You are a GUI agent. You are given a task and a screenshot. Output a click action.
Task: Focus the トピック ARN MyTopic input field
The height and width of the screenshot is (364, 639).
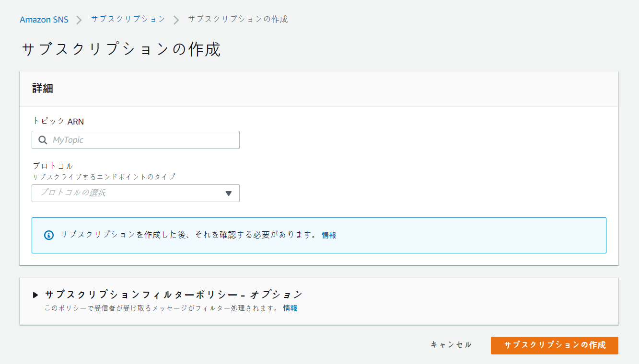(x=144, y=140)
